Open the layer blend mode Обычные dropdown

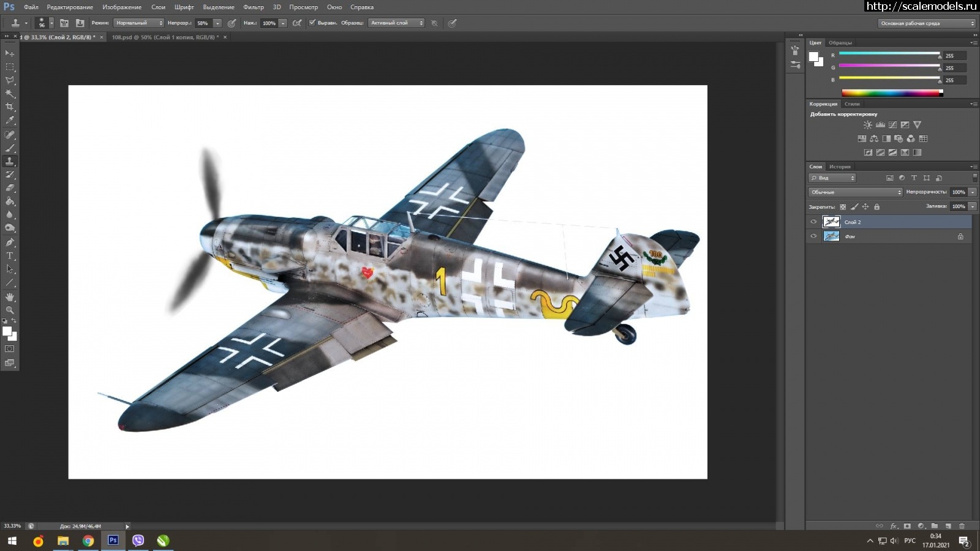(x=856, y=192)
